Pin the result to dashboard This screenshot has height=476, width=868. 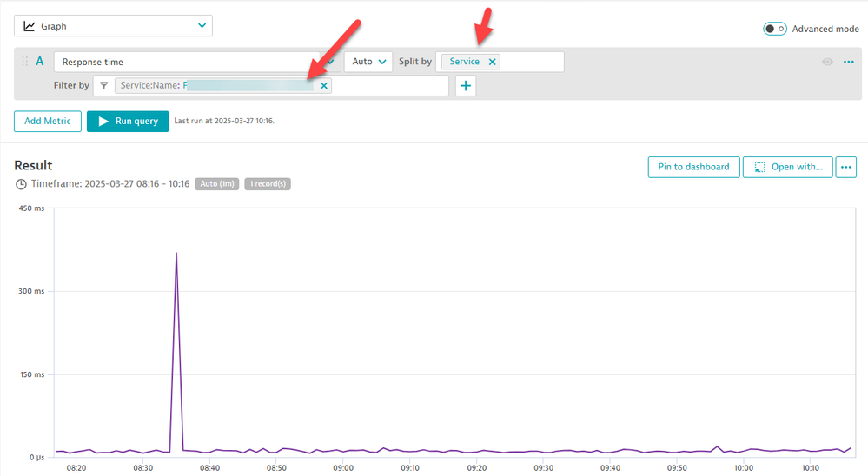(x=693, y=167)
